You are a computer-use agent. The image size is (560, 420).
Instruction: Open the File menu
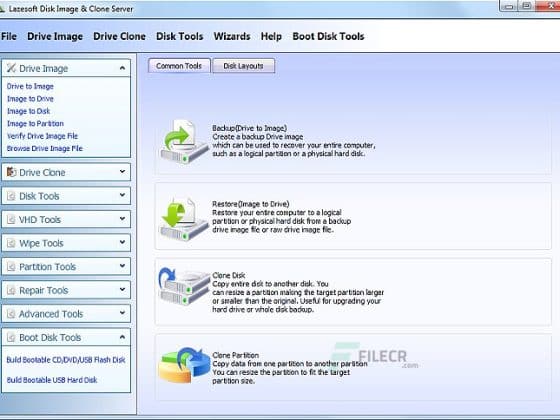point(9,36)
